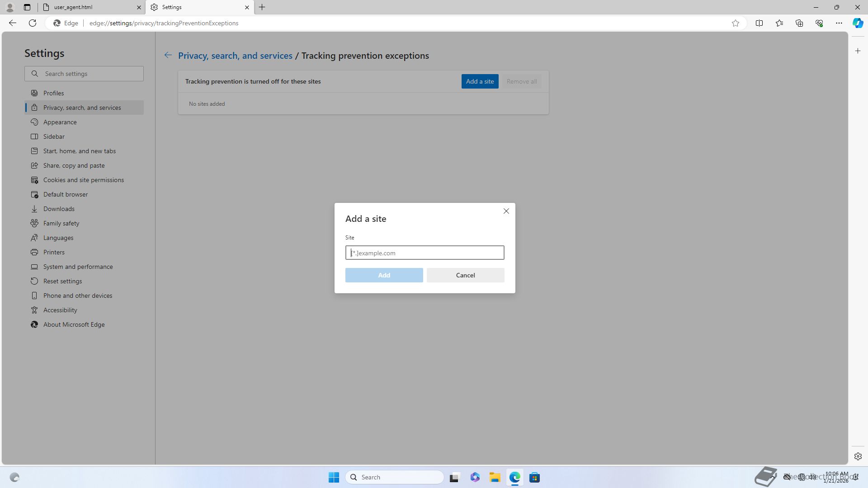This screenshot has height=488, width=868.
Task: Click the Search settings field
Action: [90, 74]
